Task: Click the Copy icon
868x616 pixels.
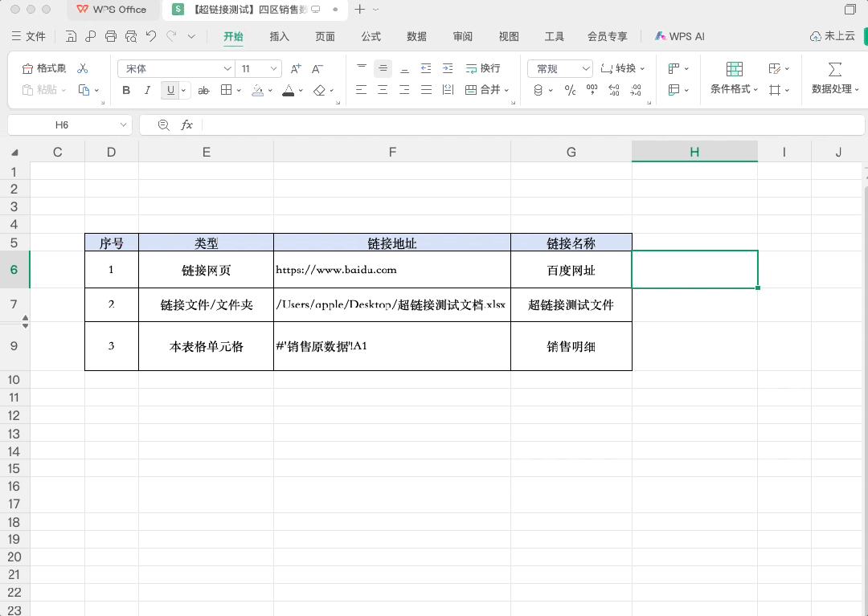Action: [84, 90]
